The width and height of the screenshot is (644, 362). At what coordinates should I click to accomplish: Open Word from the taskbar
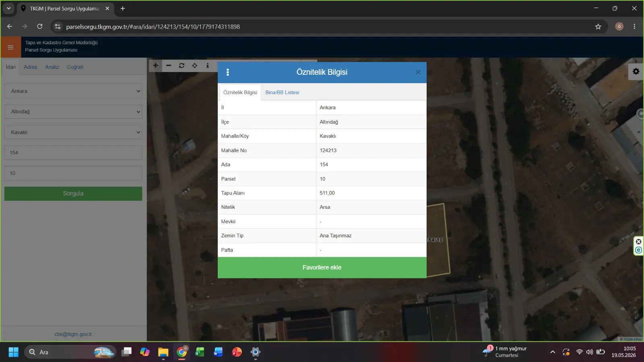tap(218, 352)
